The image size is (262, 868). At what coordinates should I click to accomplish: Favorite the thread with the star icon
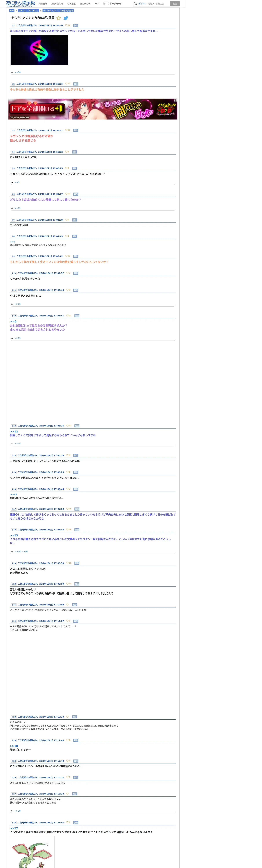pyautogui.click(x=59, y=18)
